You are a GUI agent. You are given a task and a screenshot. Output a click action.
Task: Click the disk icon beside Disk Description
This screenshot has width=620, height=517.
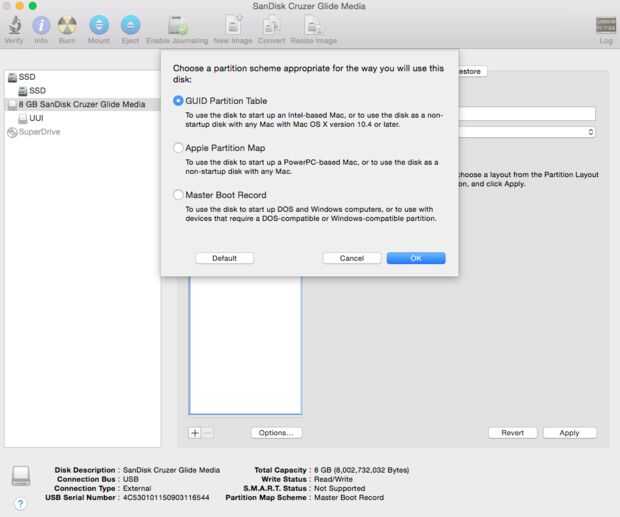(x=21, y=475)
